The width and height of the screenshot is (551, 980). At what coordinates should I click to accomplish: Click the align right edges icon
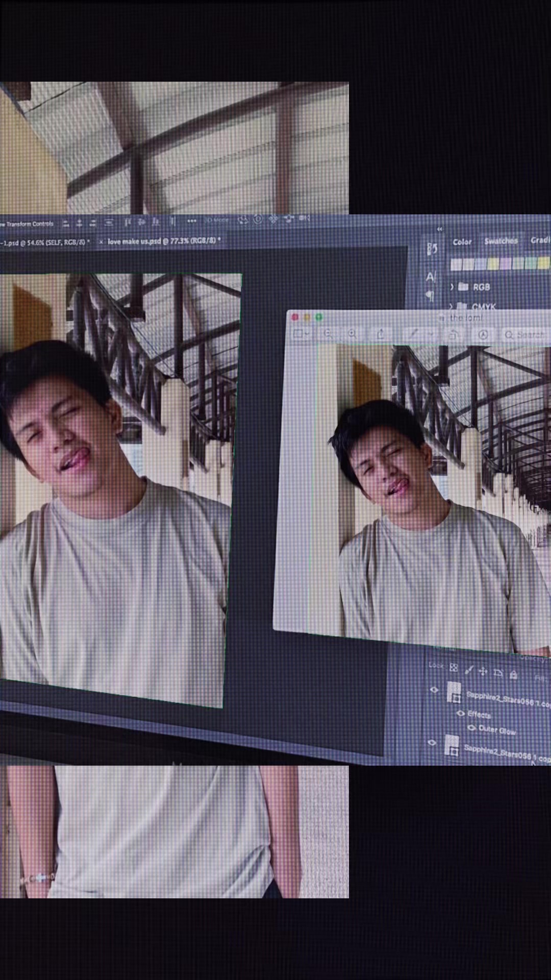[x=93, y=223]
